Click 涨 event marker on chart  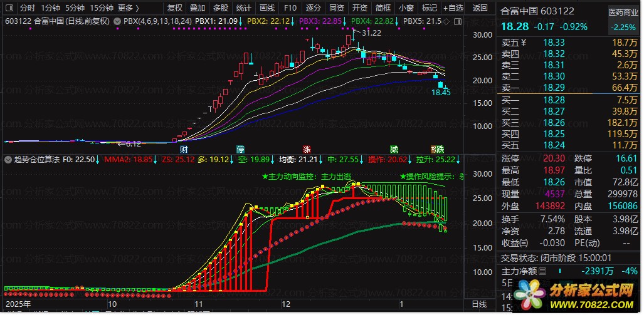(307, 149)
